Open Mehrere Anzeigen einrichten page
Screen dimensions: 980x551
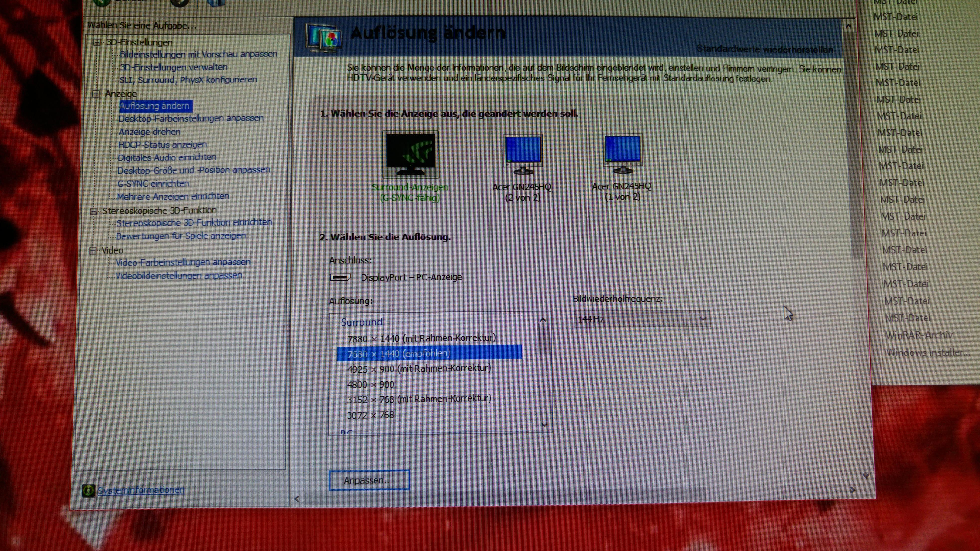[x=173, y=197]
